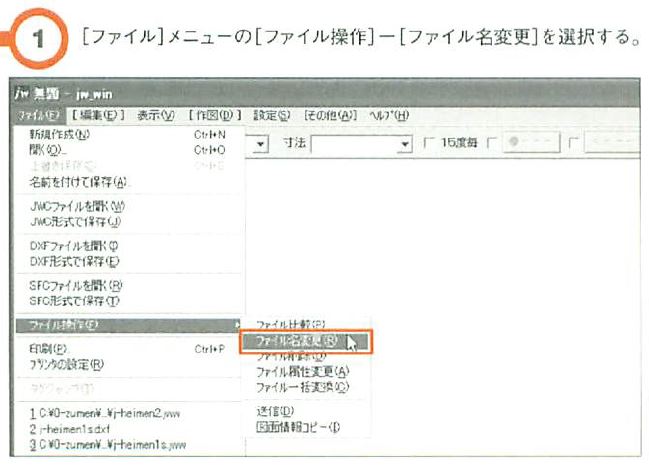The height and width of the screenshot is (472, 649).
Task: Open the [その他(A)] menu
Action: tap(330, 116)
